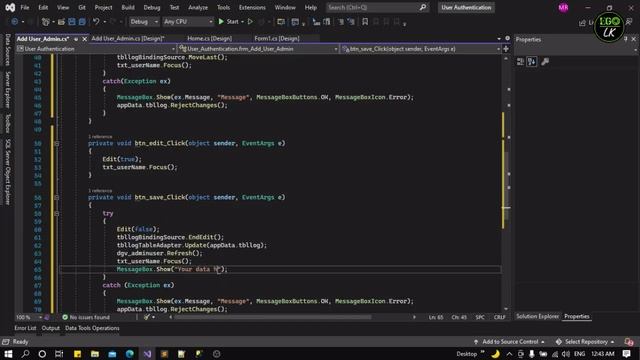Image resolution: width=640 pixels, height=360 pixels.
Task: Switch to Add User_Admin.cs [Design] tab
Action: click(x=128, y=38)
